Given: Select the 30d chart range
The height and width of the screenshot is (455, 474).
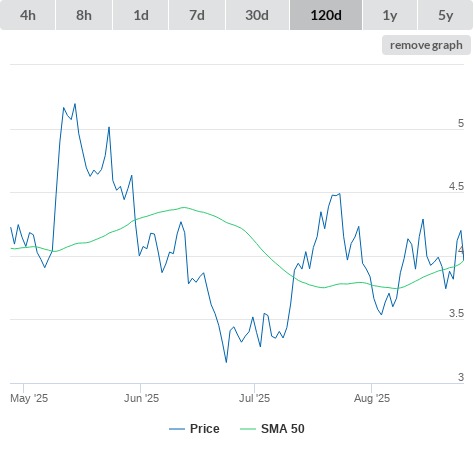Looking at the screenshot, I should point(257,15).
